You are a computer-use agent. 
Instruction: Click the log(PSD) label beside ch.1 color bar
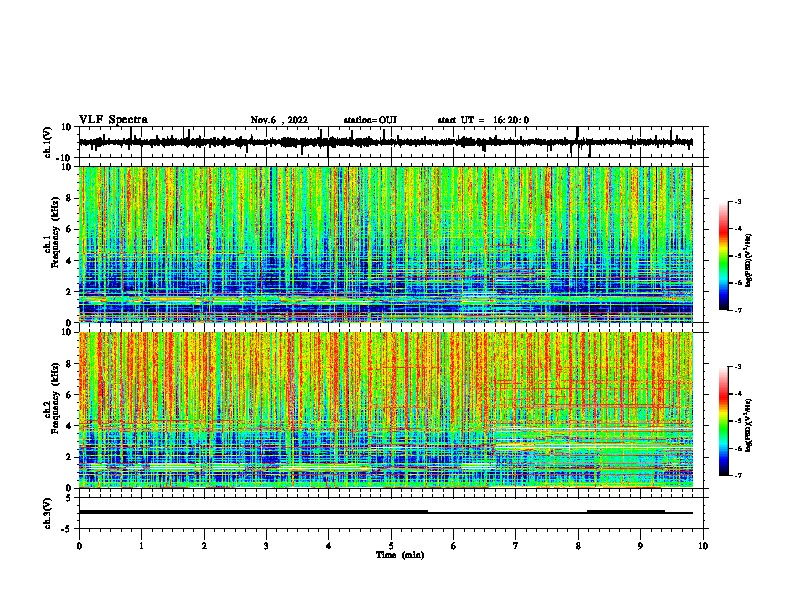click(749, 261)
